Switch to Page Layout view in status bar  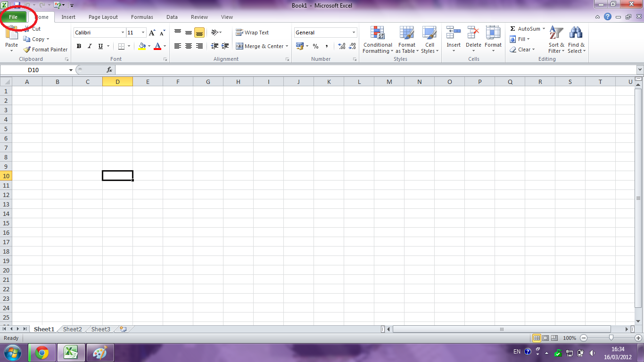(x=545, y=338)
